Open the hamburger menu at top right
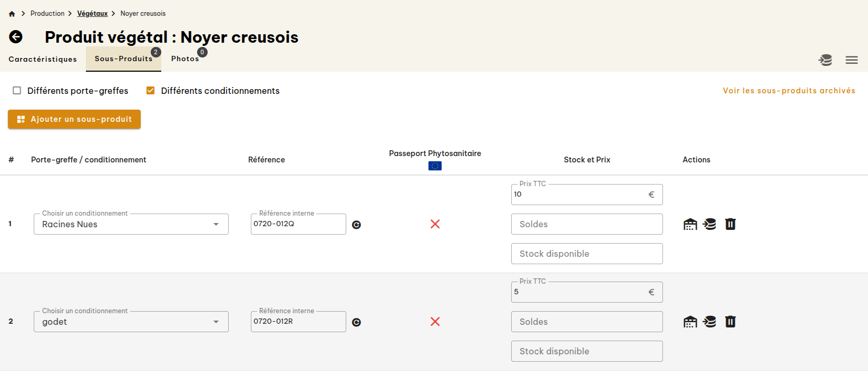This screenshot has width=868, height=377. [x=851, y=60]
